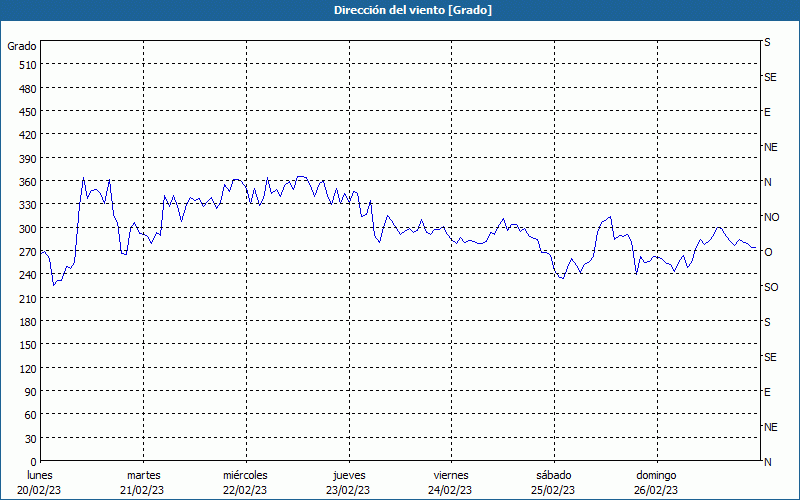Select the 330 degree axis label
This screenshot has width=800, height=500.
tap(29, 205)
